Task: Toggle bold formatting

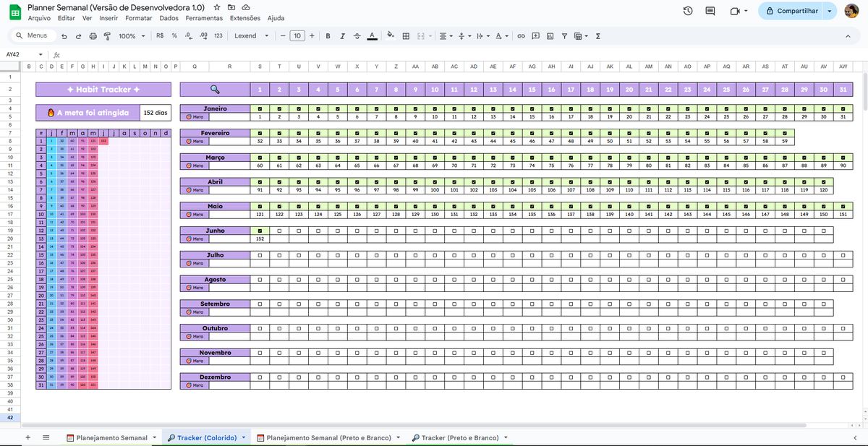Action: 327,35
